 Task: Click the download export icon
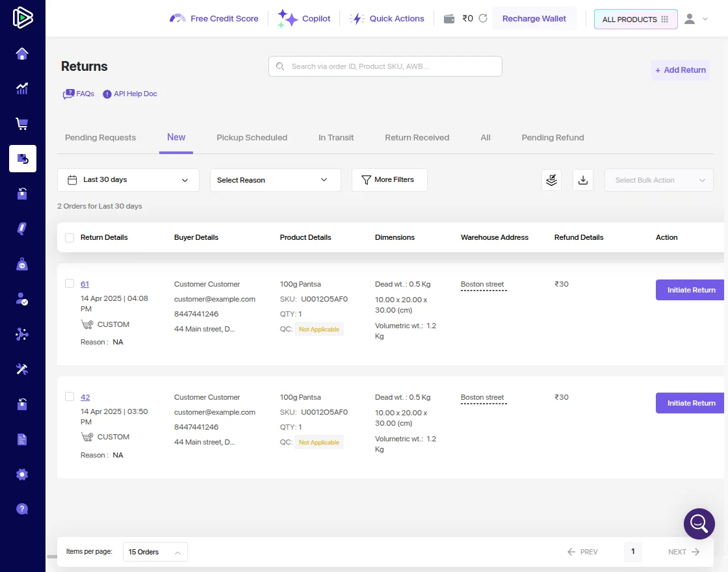(x=583, y=180)
